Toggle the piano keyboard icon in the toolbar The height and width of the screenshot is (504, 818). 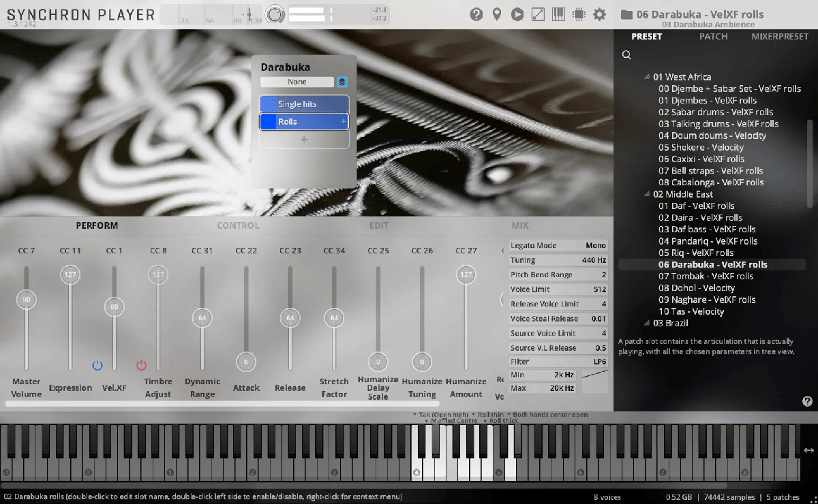tap(558, 14)
